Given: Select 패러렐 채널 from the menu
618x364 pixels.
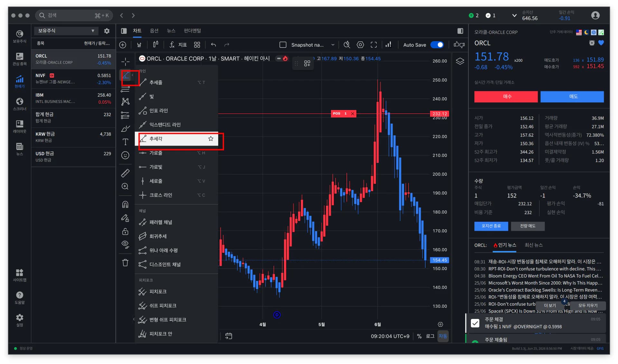Looking at the screenshot, I should coord(176,222).
